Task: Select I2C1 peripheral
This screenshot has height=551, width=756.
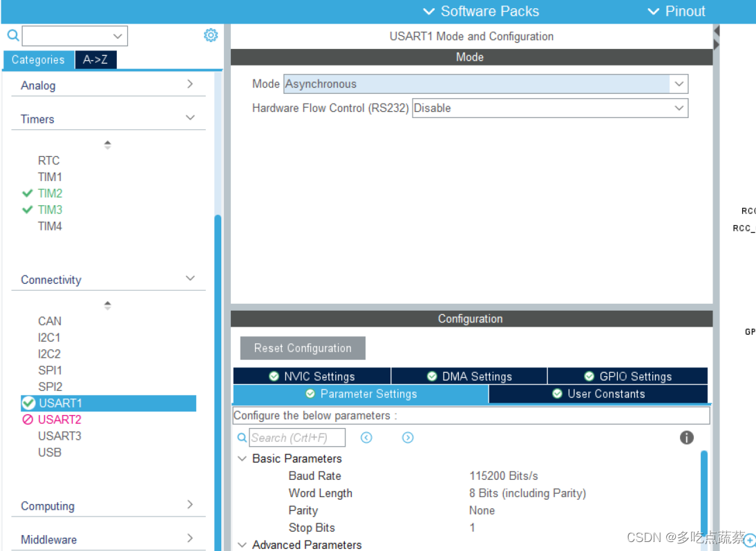Action: click(49, 337)
